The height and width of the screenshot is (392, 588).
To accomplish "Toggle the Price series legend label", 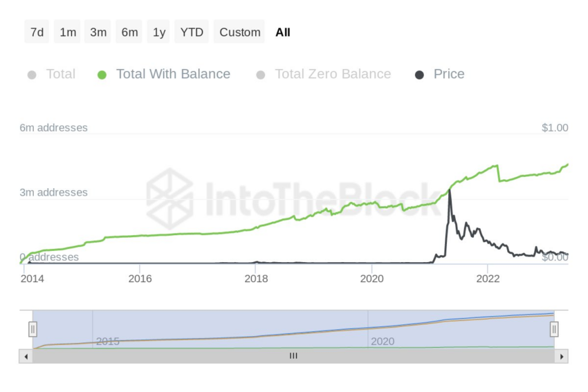I will (449, 74).
